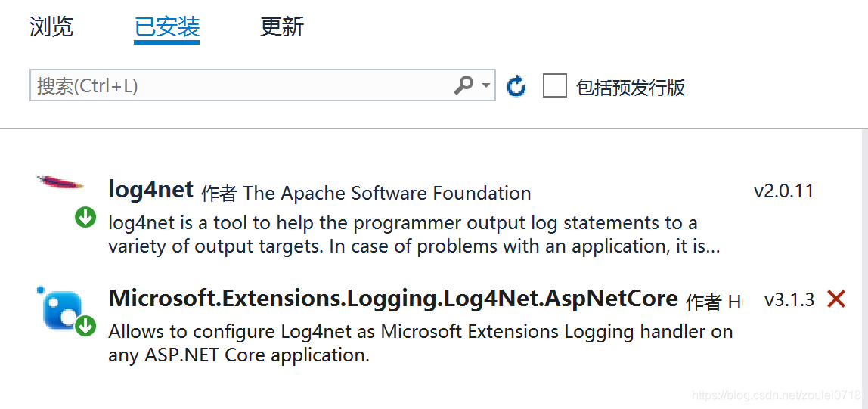Open the 已安装 tab

pos(166,27)
